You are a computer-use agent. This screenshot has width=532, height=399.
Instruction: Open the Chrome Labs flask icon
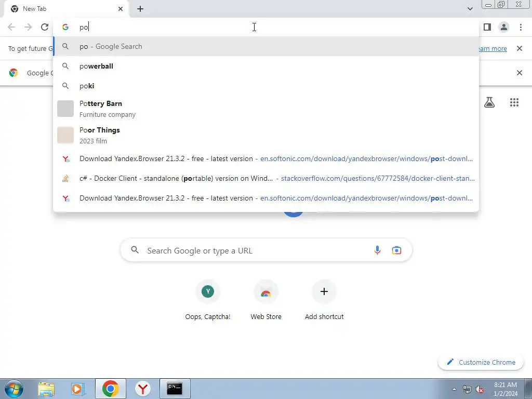[x=489, y=102]
